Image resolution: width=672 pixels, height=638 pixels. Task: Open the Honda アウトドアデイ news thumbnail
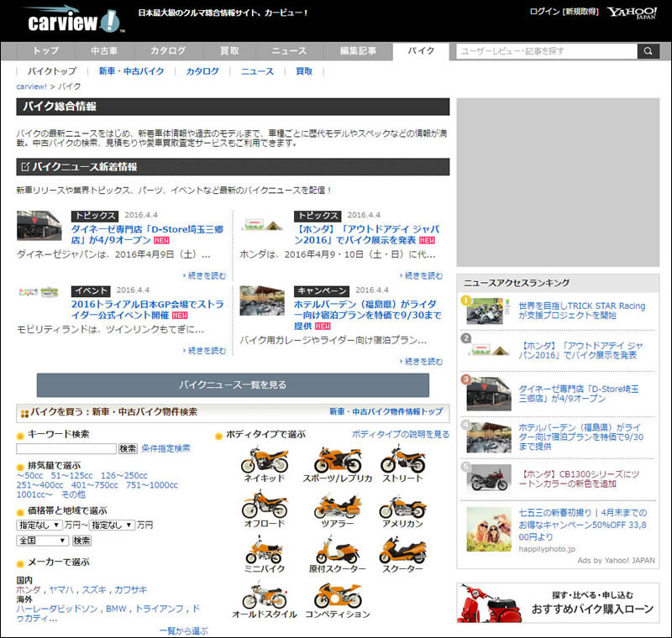(x=262, y=224)
